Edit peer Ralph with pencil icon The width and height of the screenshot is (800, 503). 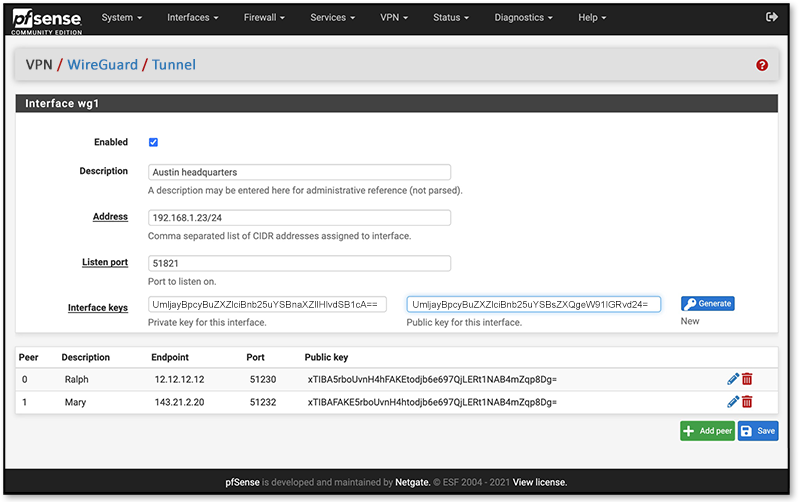(733, 379)
